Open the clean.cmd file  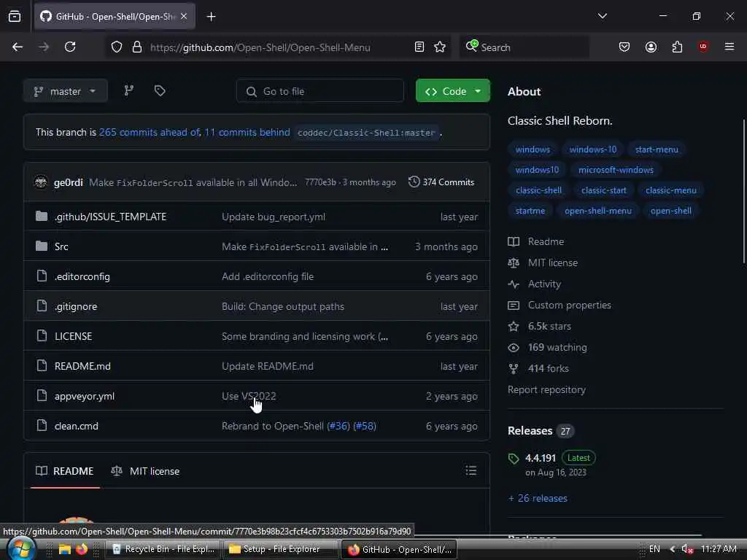[76, 426]
